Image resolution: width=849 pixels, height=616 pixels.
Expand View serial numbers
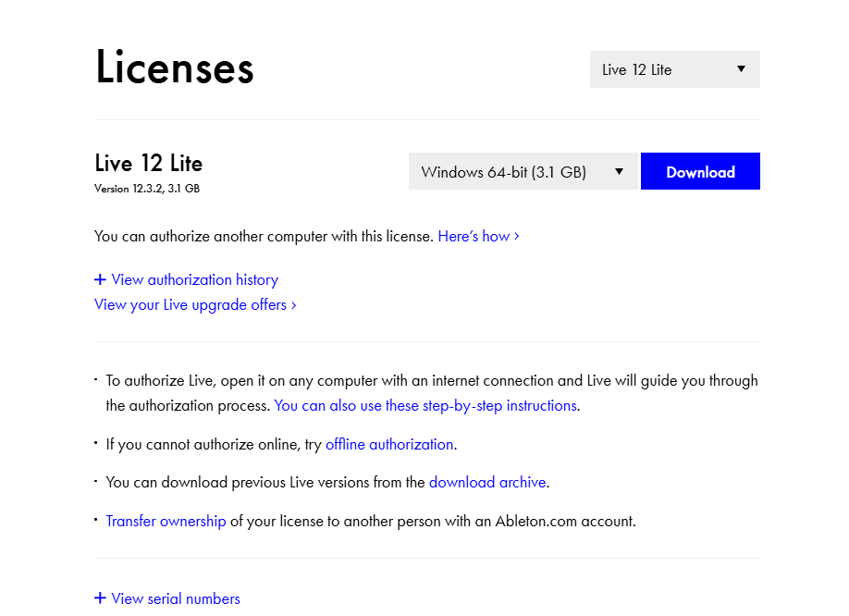(176, 598)
